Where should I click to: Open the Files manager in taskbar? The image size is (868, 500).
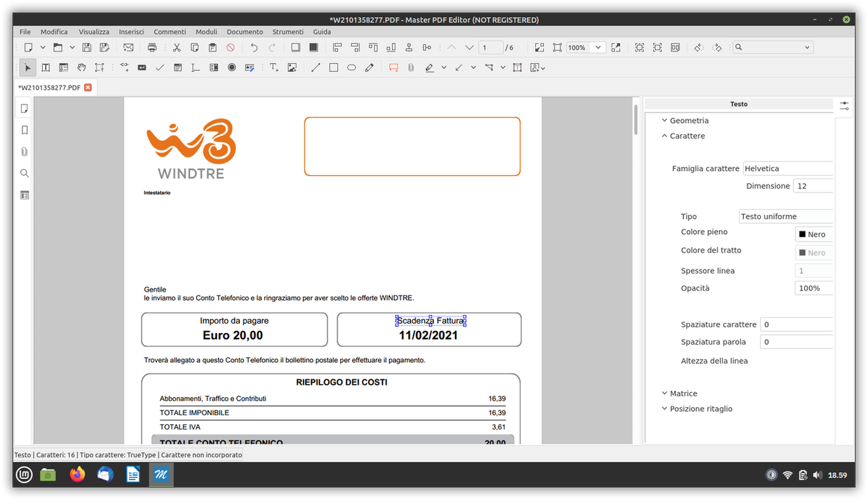click(47, 475)
